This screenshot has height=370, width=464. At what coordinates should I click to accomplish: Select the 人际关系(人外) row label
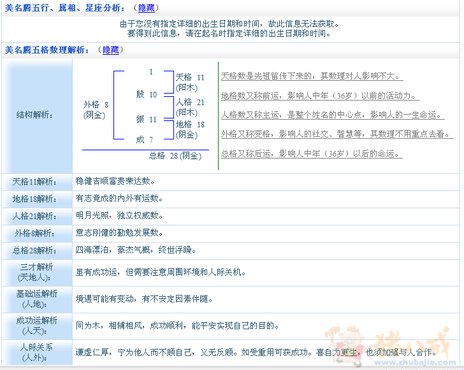[x=35, y=352]
